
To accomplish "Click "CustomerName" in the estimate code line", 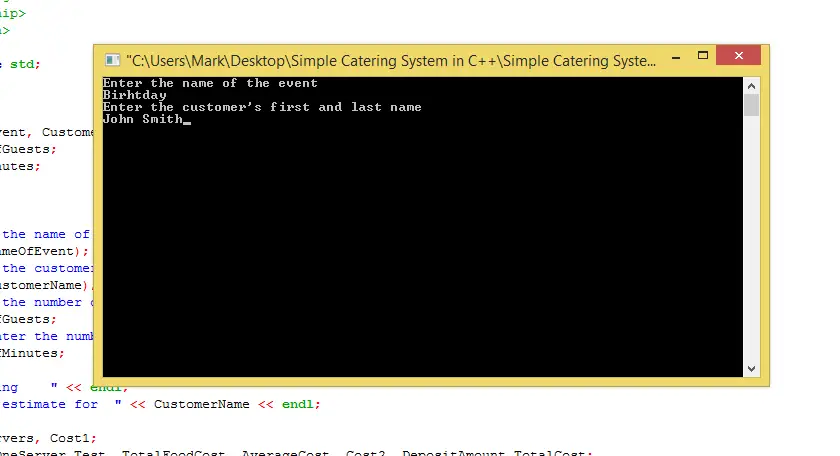I will pyautogui.click(x=198, y=404).
